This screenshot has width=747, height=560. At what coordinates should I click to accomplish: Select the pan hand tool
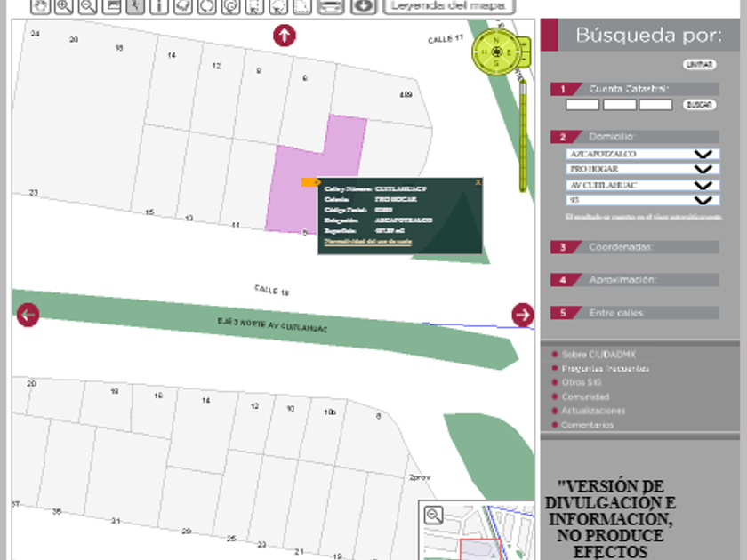coord(40,6)
